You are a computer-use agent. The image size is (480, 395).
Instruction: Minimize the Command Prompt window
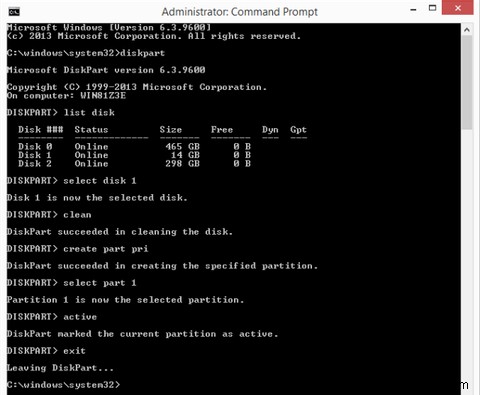(413, 9)
